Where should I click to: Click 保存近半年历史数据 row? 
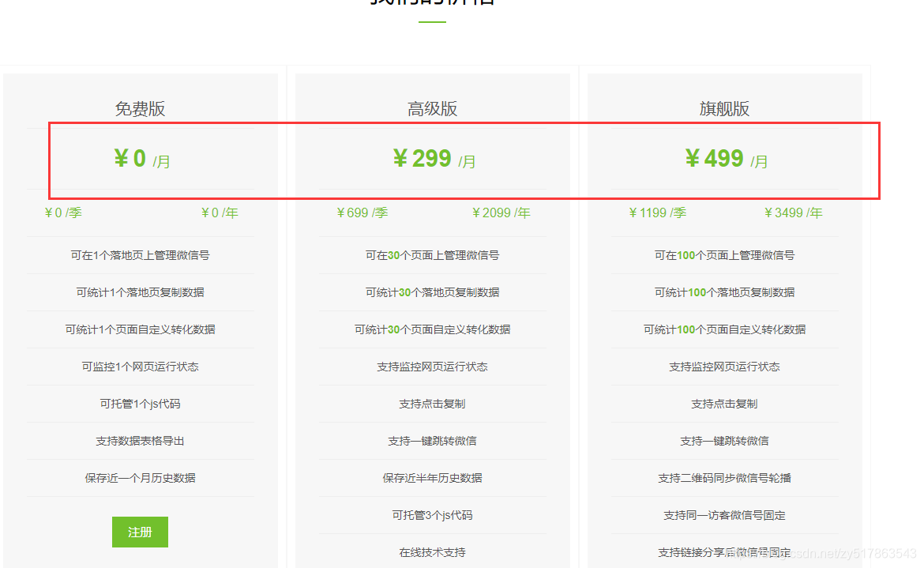click(433, 478)
